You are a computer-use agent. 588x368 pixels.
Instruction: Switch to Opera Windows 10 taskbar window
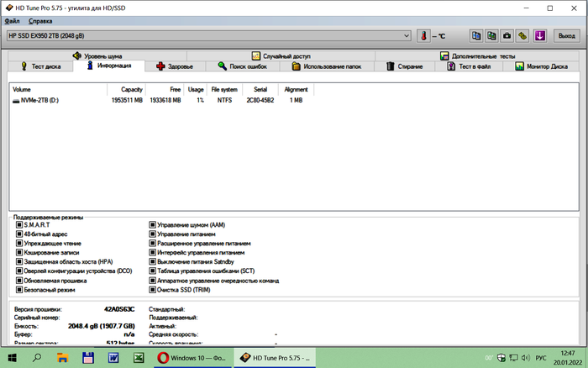(192, 358)
